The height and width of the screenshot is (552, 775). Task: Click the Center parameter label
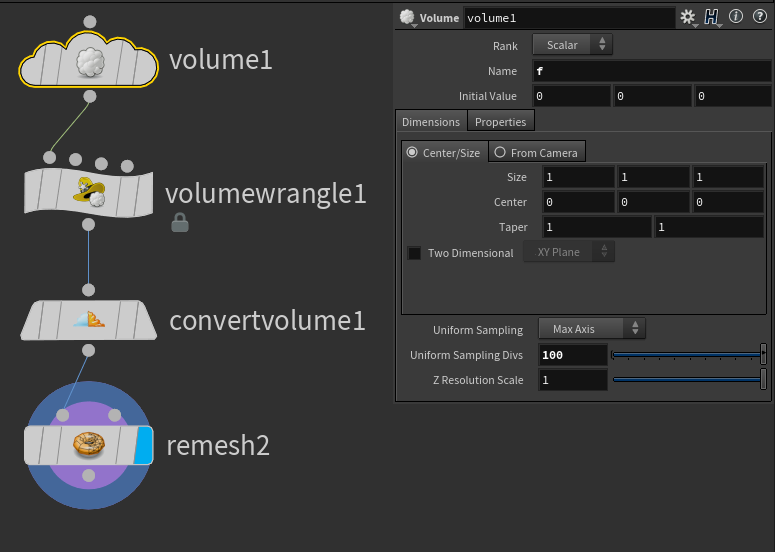(x=510, y=202)
